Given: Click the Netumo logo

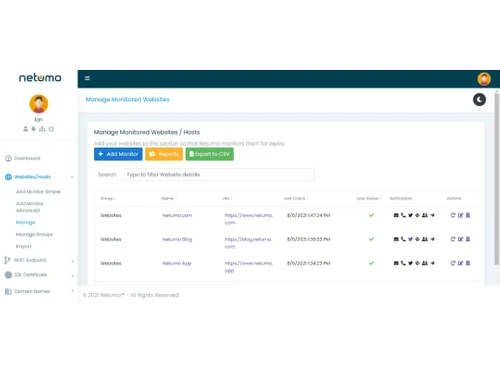Looking at the screenshot, I should coord(40,78).
